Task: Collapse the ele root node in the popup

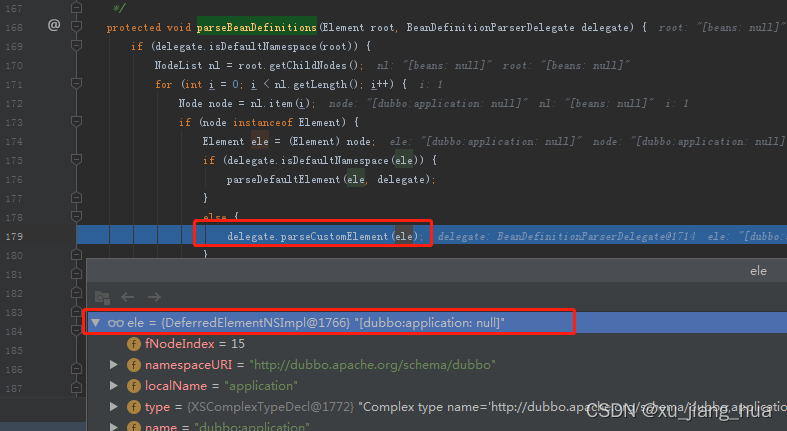Action: pyautogui.click(x=95, y=323)
